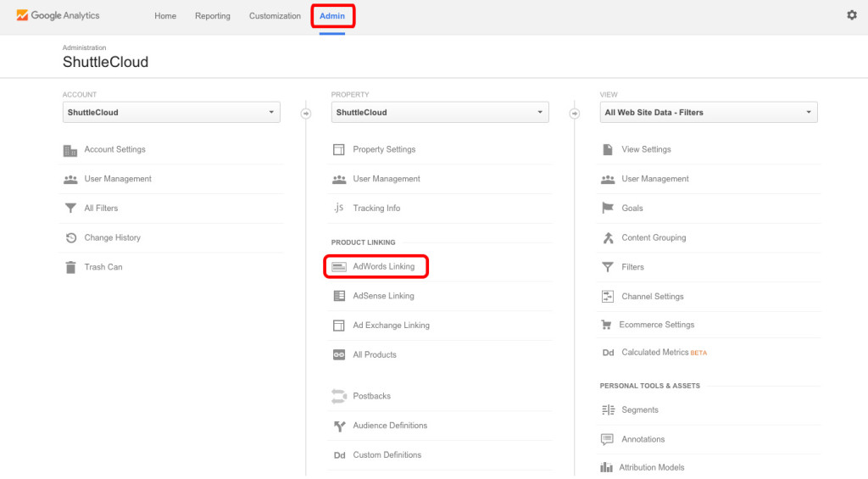Click the Account Settings building icon
The height and width of the screenshot is (479, 868).
point(70,150)
